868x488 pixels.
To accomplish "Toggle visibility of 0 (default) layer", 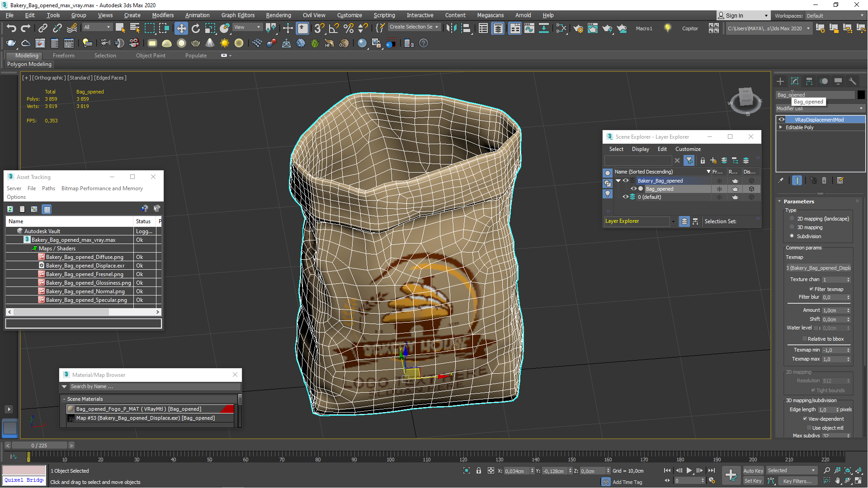I will pos(626,197).
